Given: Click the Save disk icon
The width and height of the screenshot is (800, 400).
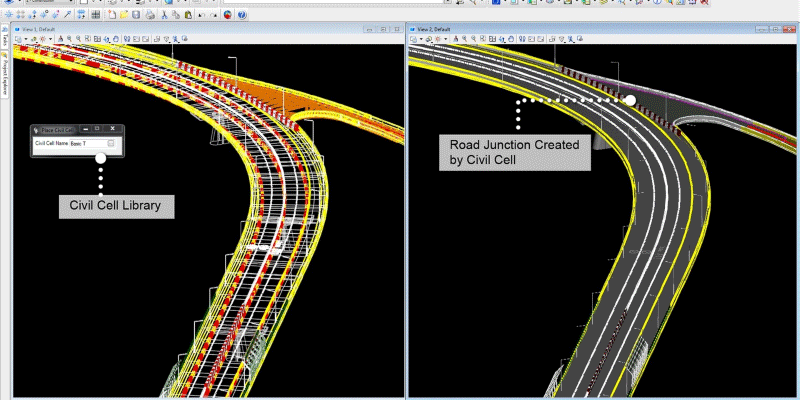Looking at the screenshot, I should tap(136, 16).
